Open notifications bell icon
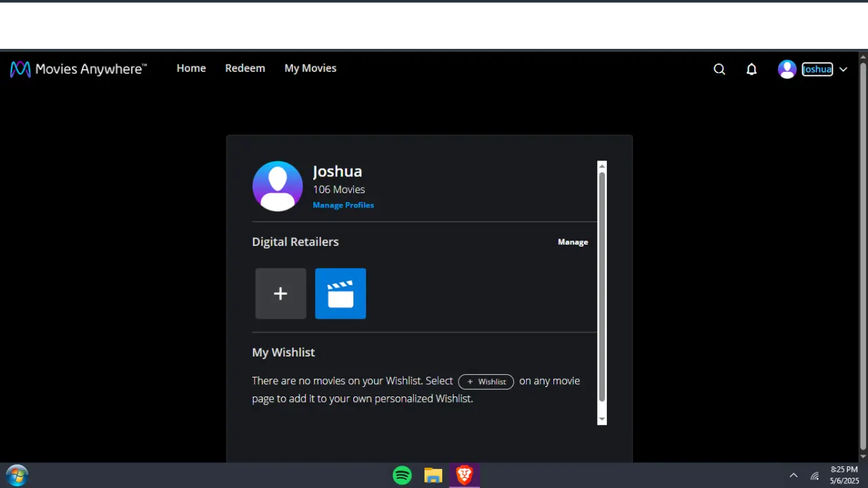Screen dimensions: 868x488 point(751,69)
